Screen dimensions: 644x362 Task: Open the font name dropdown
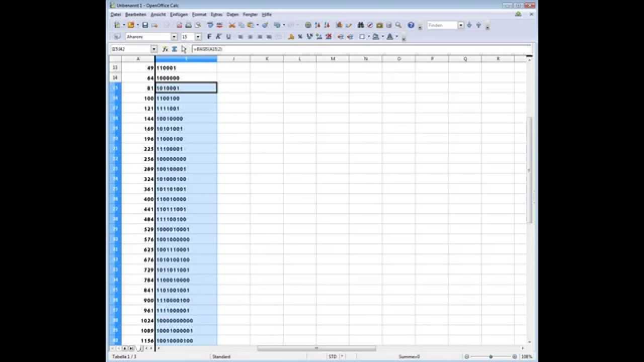coord(174,37)
